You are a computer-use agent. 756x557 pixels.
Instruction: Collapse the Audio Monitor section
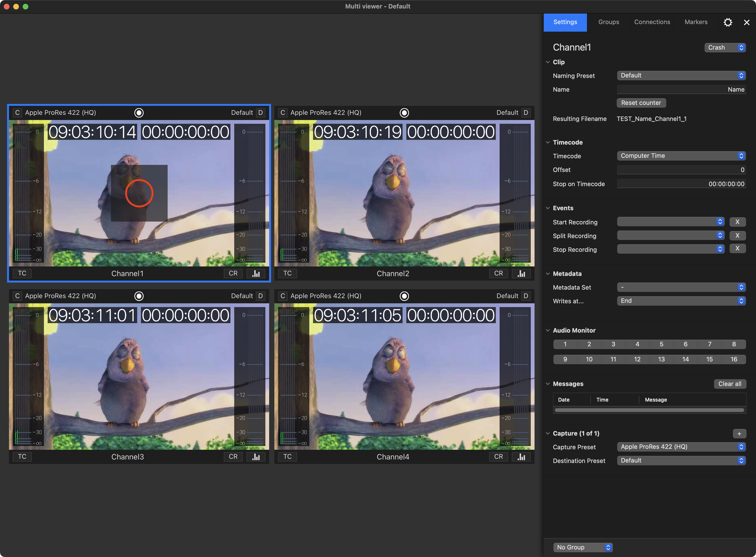548,330
